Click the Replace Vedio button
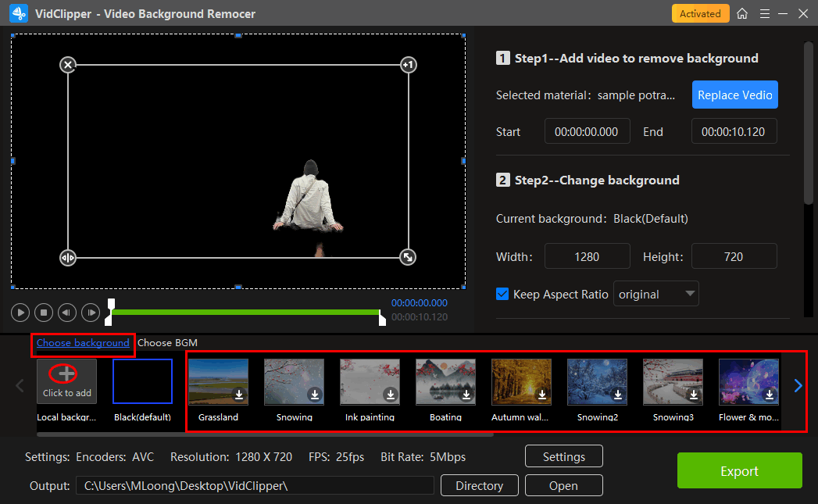Viewport: 818px width, 504px height. pos(734,95)
